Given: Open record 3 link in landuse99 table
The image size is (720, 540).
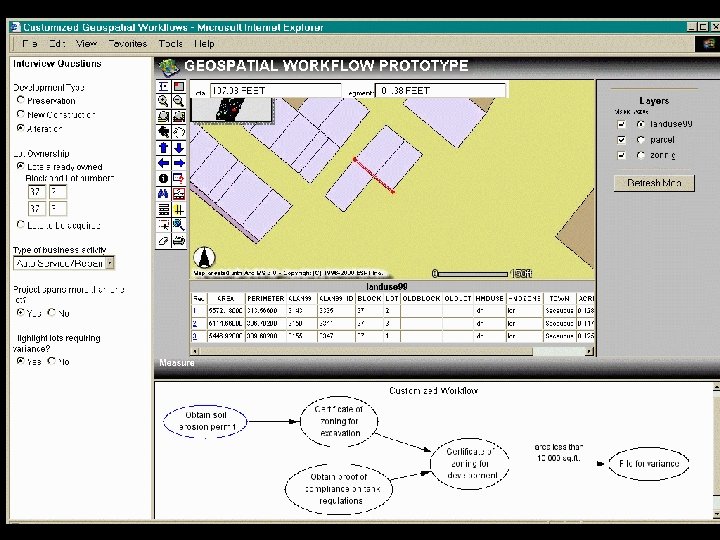Looking at the screenshot, I should click(195, 336).
